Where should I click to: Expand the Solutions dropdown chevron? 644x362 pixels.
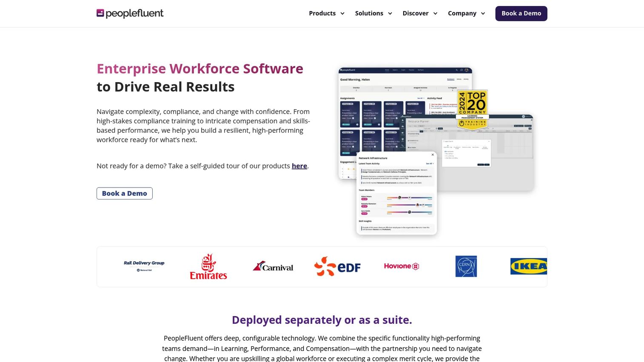[x=390, y=14]
